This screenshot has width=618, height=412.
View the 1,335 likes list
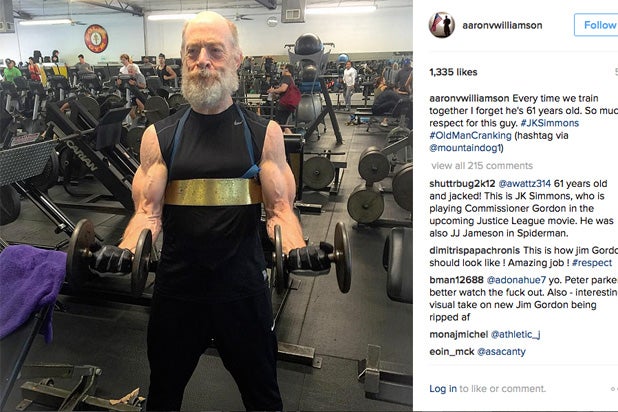(x=453, y=72)
